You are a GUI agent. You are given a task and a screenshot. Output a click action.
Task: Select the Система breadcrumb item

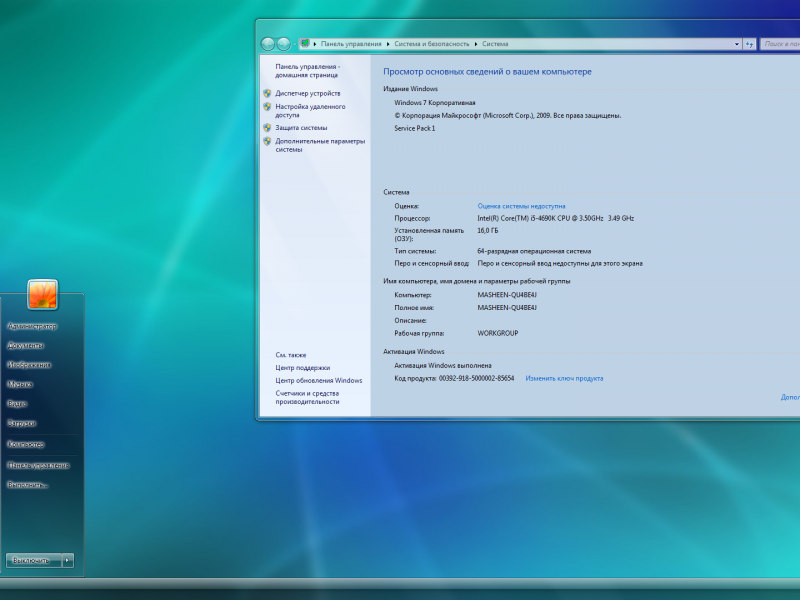point(495,44)
